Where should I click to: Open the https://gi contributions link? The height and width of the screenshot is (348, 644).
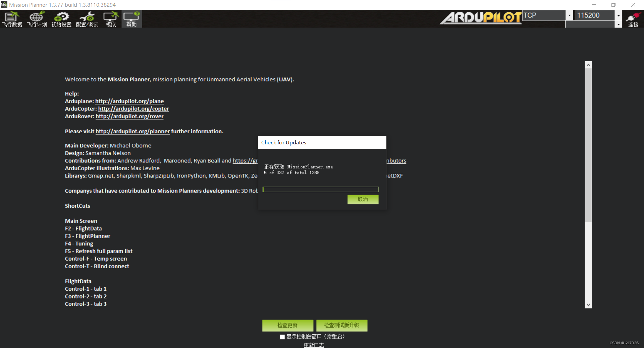coord(245,161)
